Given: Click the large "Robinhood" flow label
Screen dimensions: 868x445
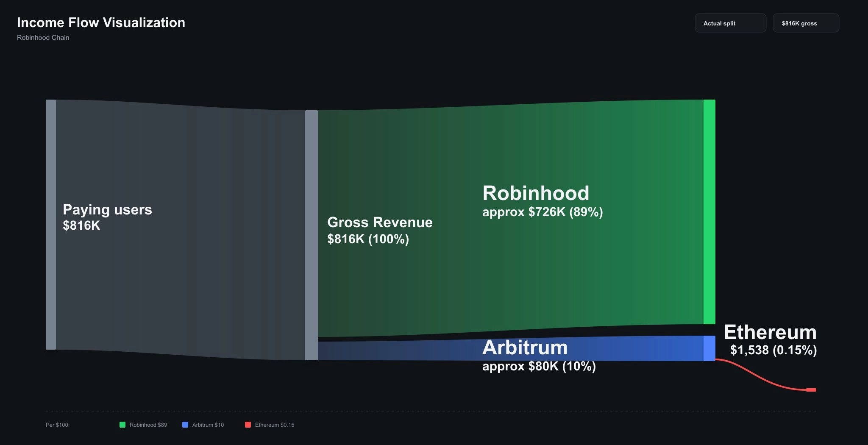Looking at the screenshot, I should 536,193.
